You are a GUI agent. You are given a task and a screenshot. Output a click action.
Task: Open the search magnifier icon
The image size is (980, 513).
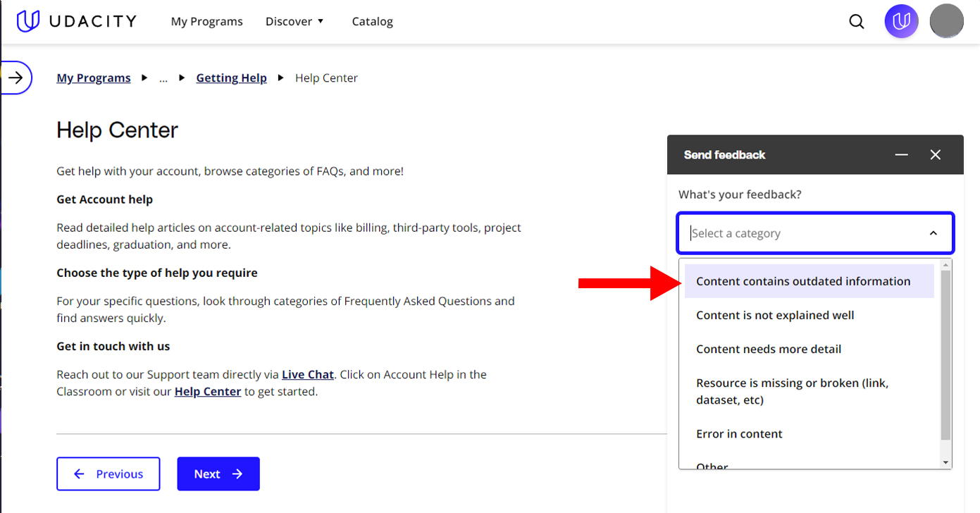[857, 22]
